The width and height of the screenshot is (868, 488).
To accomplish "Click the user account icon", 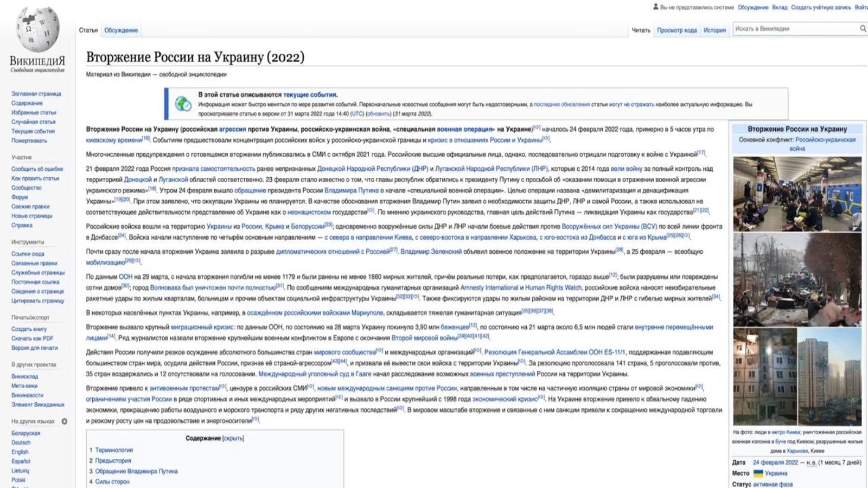I will pyautogui.click(x=655, y=7).
